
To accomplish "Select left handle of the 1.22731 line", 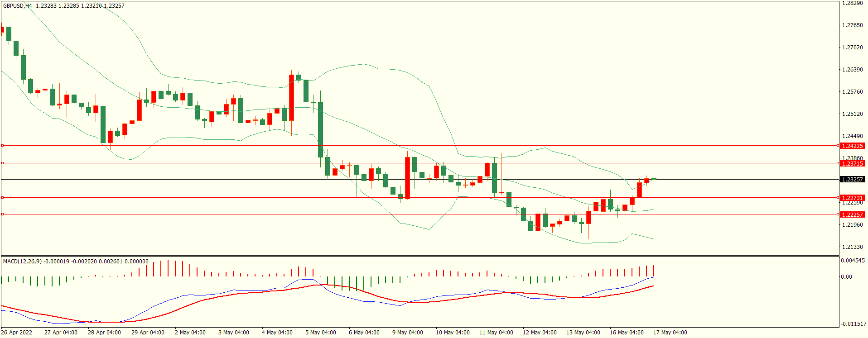I will (2, 197).
